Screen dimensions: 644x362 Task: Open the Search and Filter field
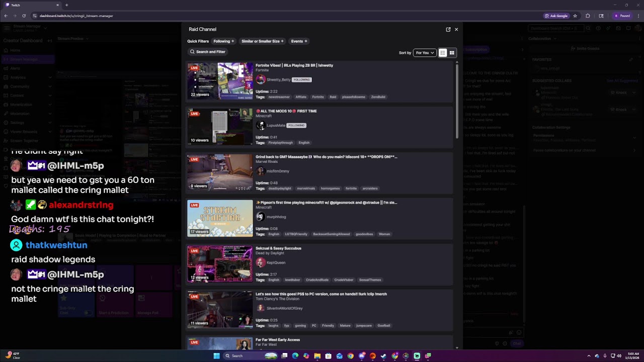tap(208, 52)
